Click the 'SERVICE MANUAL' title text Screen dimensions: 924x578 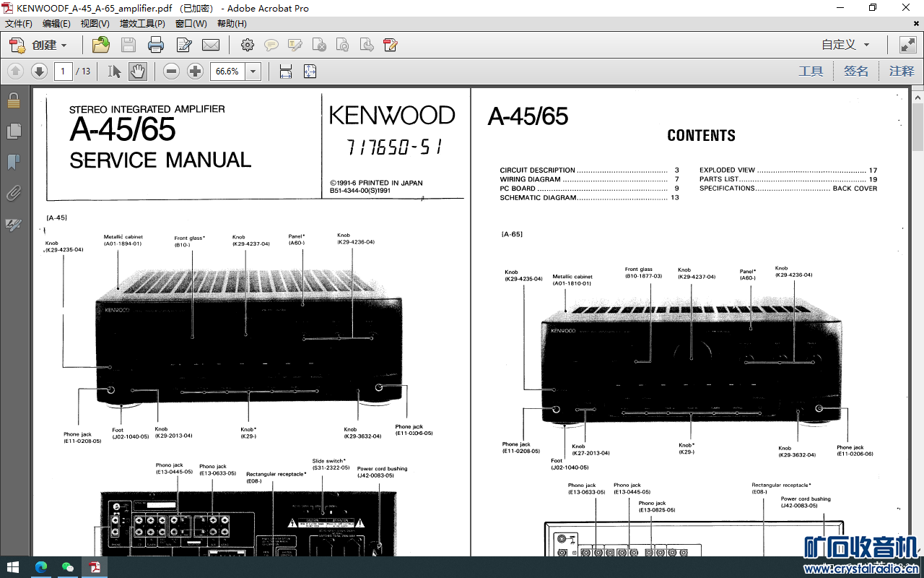pyautogui.click(x=160, y=160)
